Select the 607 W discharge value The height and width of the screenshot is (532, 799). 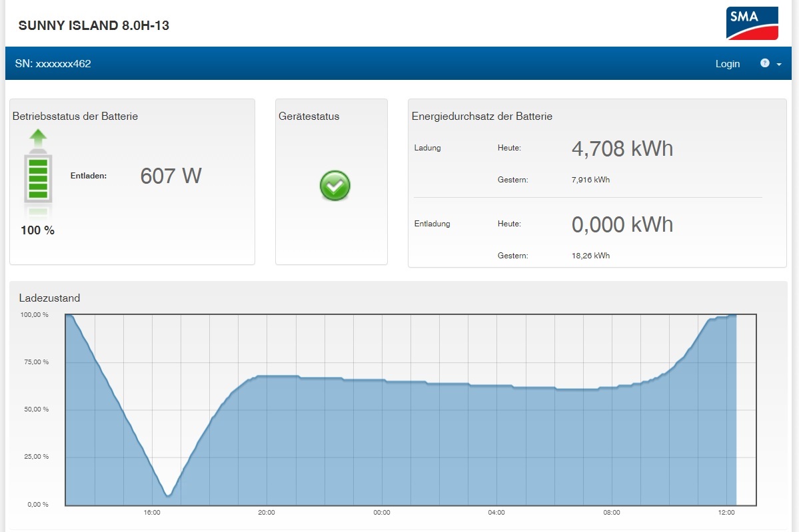pos(171,176)
